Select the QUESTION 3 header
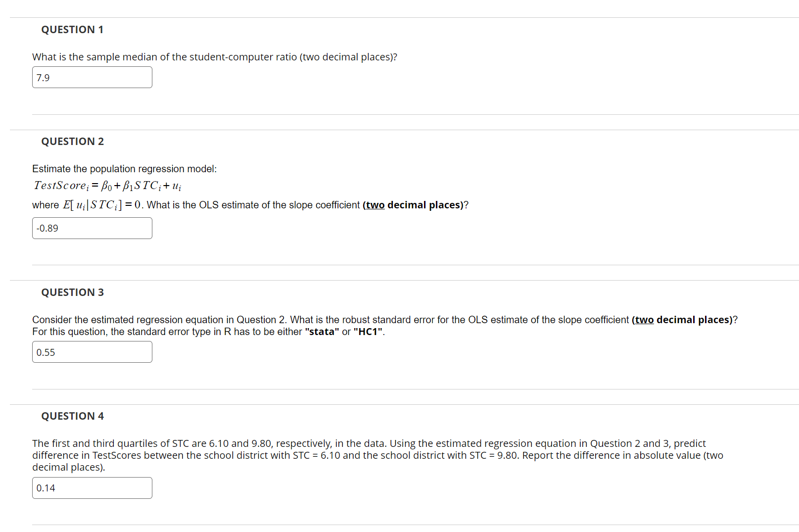The width and height of the screenshot is (799, 532). [72, 292]
